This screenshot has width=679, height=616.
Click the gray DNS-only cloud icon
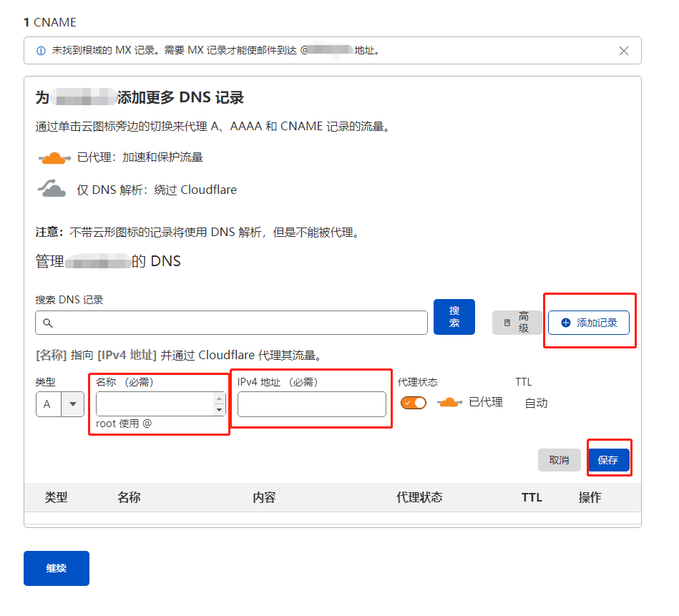pyautogui.click(x=52, y=189)
